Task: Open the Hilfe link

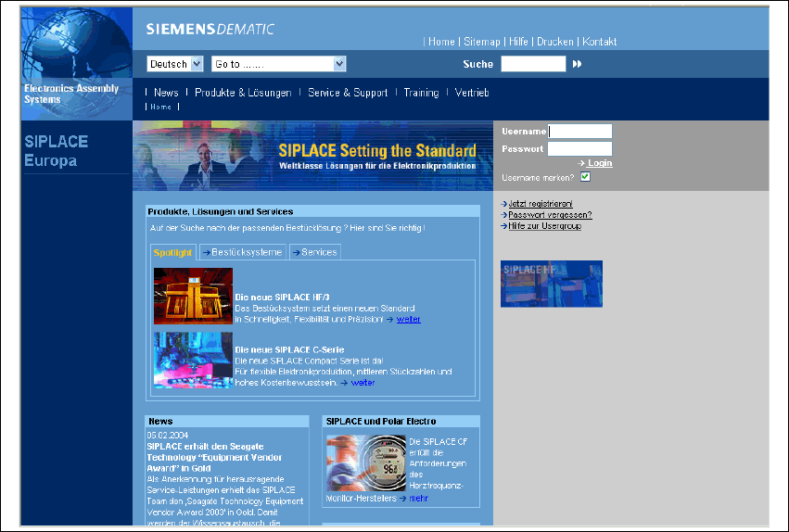Action: coord(518,42)
